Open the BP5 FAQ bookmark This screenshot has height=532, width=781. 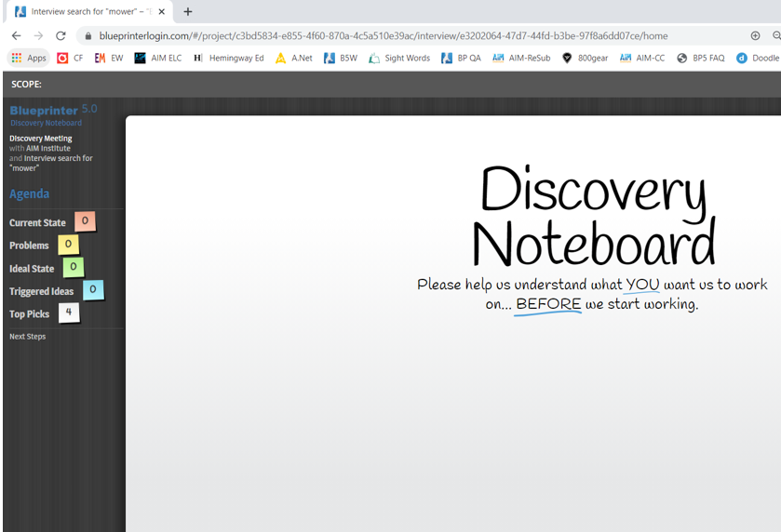(700, 58)
